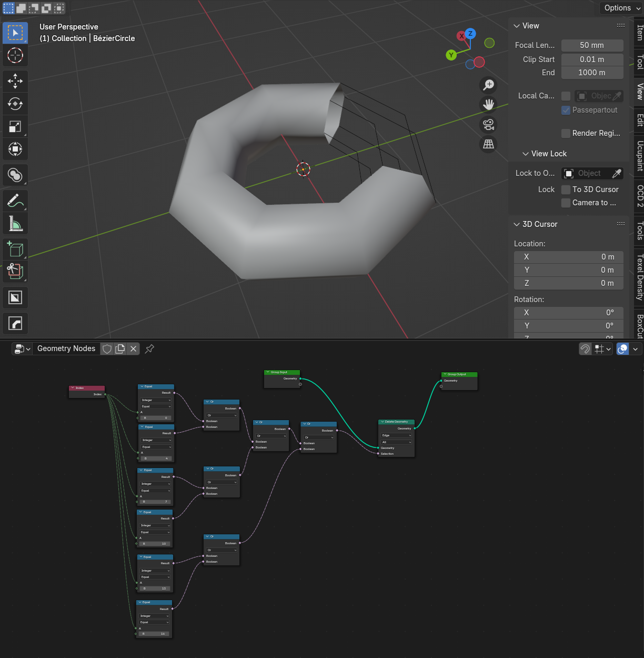Toggle the node editor overlays button
The width and height of the screenshot is (644, 658).
coord(622,348)
